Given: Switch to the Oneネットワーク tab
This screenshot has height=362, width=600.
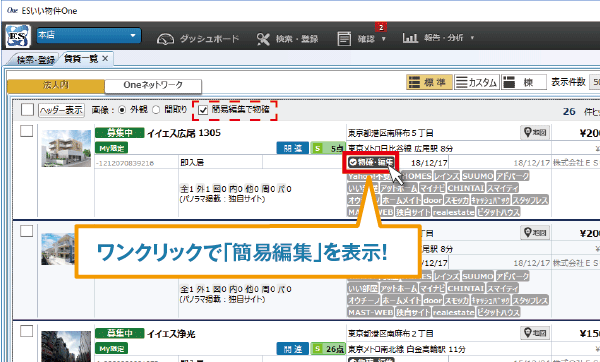Looking at the screenshot, I should pyautogui.click(x=153, y=86).
